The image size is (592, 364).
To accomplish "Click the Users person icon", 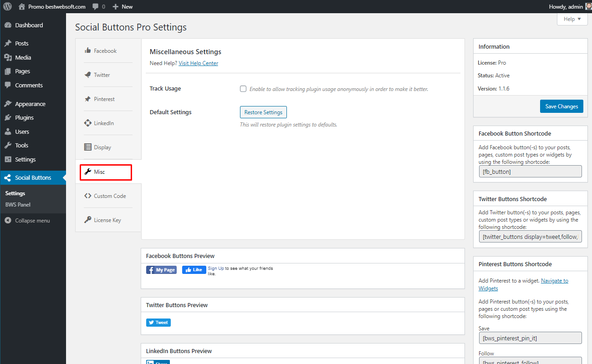I will [8, 131].
